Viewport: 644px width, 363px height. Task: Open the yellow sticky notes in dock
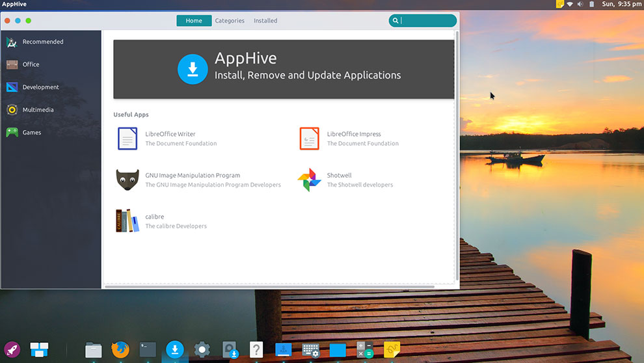[x=392, y=349]
